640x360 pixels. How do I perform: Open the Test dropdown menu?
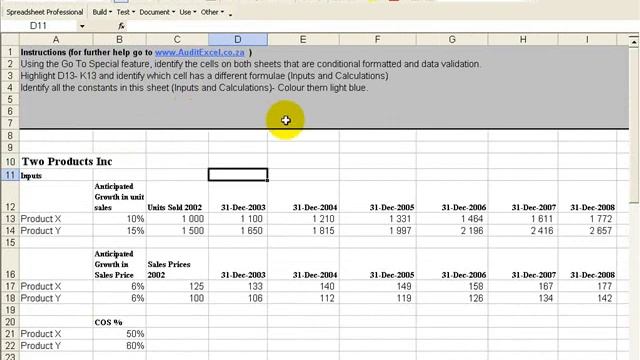pos(125,12)
